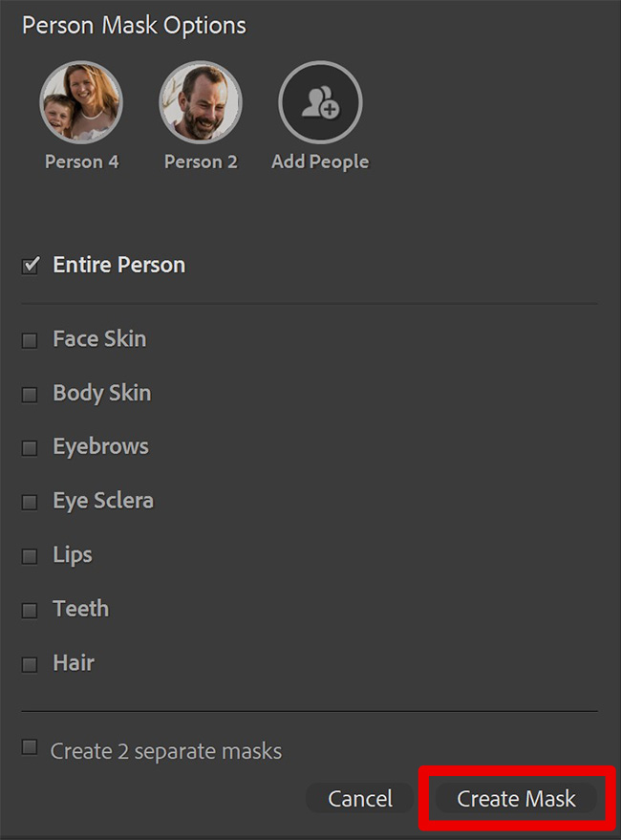Click the 'Entire Person' label text
Viewport: 621px width, 840px height.
point(119,265)
